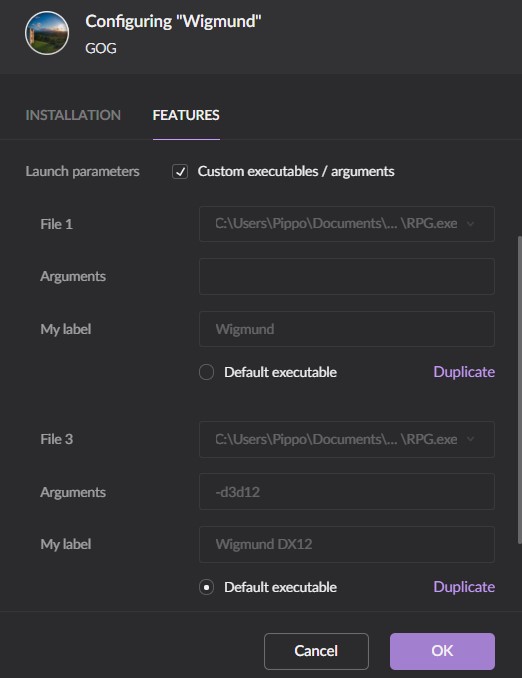The image size is (522, 678).
Task: Switch to the INSTALLATION tab
Action: [x=73, y=115]
